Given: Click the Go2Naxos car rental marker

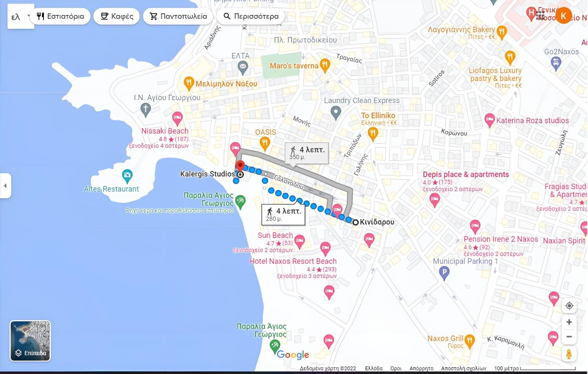Looking at the screenshot, I should pos(556,64).
